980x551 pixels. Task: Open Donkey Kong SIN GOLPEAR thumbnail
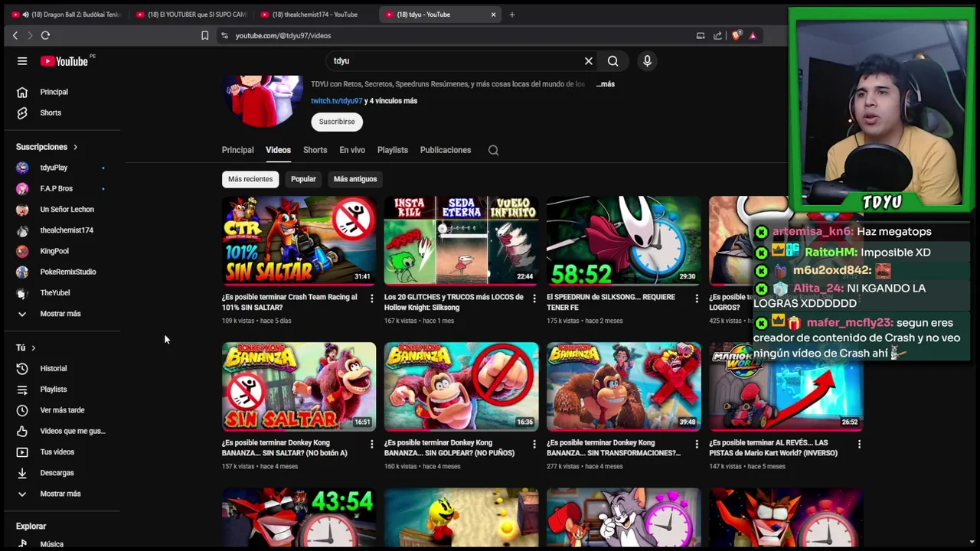tap(461, 386)
